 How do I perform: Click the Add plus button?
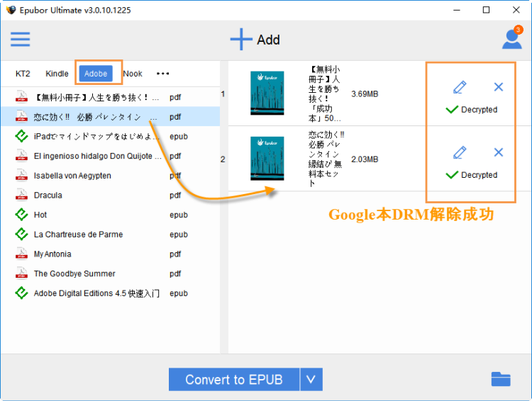[x=255, y=40]
